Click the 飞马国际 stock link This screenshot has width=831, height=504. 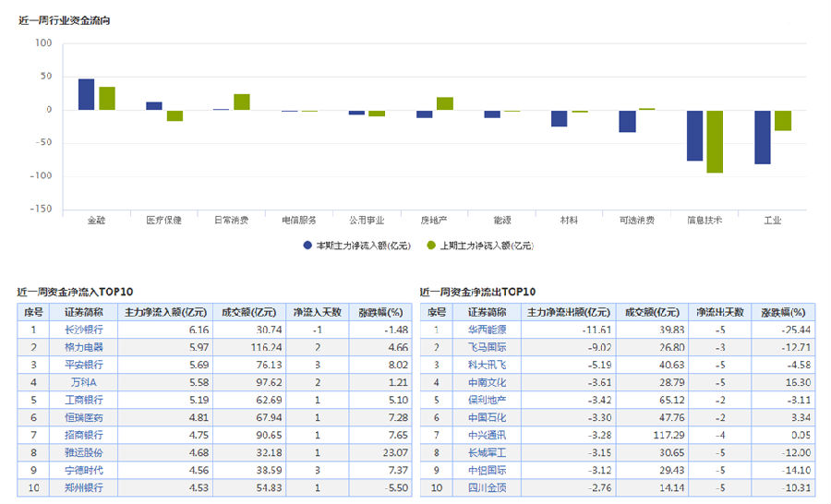[x=487, y=347]
